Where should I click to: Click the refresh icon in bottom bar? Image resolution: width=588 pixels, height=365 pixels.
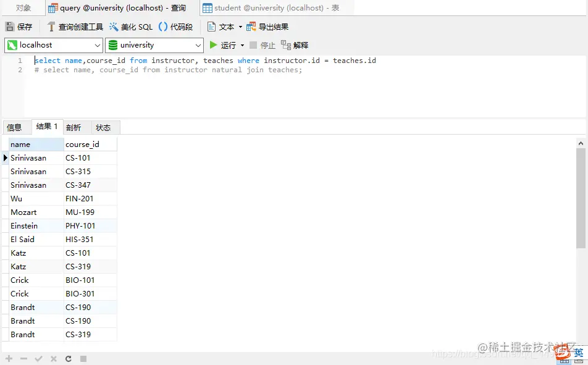pyautogui.click(x=68, y=359)
